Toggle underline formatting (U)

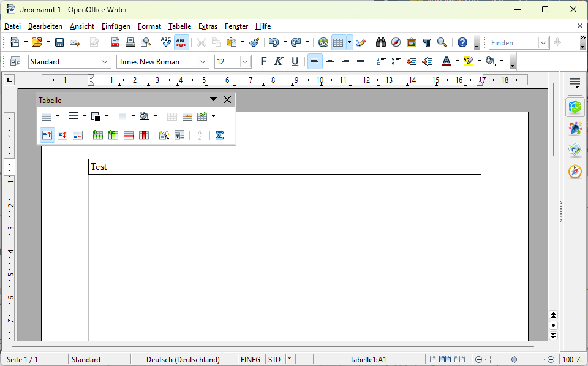coord(295,61)
